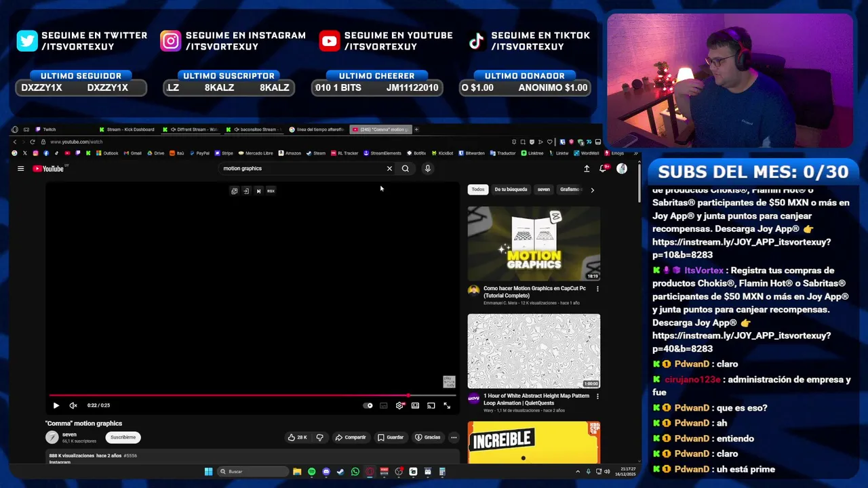Unmute the video volume
Screen dimensions: 868x488
73,405
